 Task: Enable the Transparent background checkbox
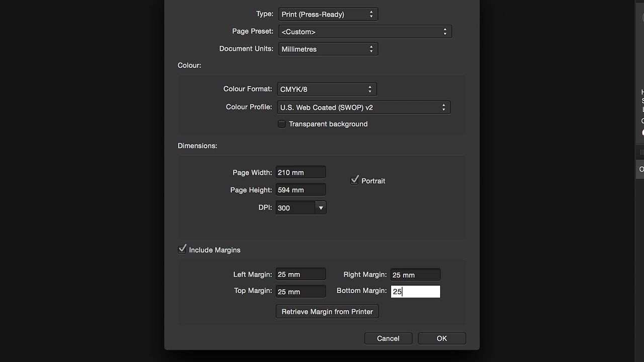(x=282, y=124)
